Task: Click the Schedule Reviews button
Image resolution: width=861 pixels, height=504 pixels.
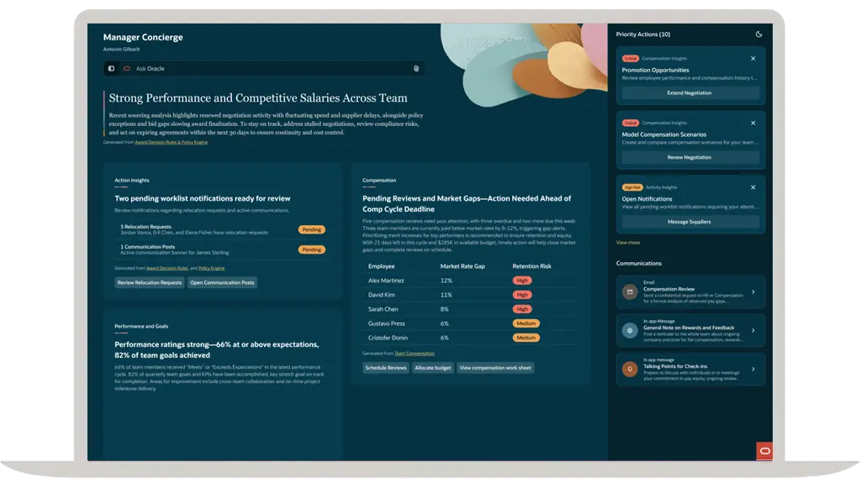Action: (x=386, y=368)
